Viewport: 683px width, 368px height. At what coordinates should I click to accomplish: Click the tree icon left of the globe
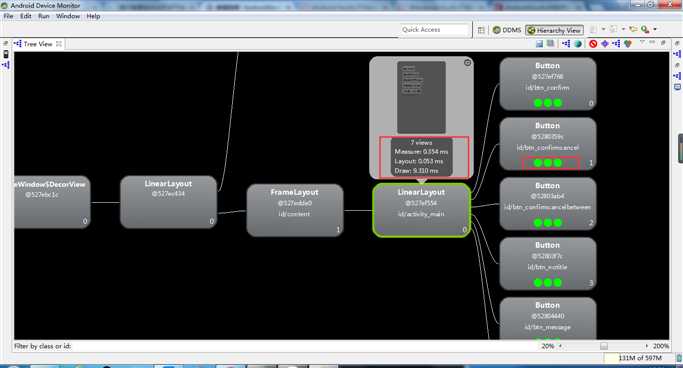566,44
